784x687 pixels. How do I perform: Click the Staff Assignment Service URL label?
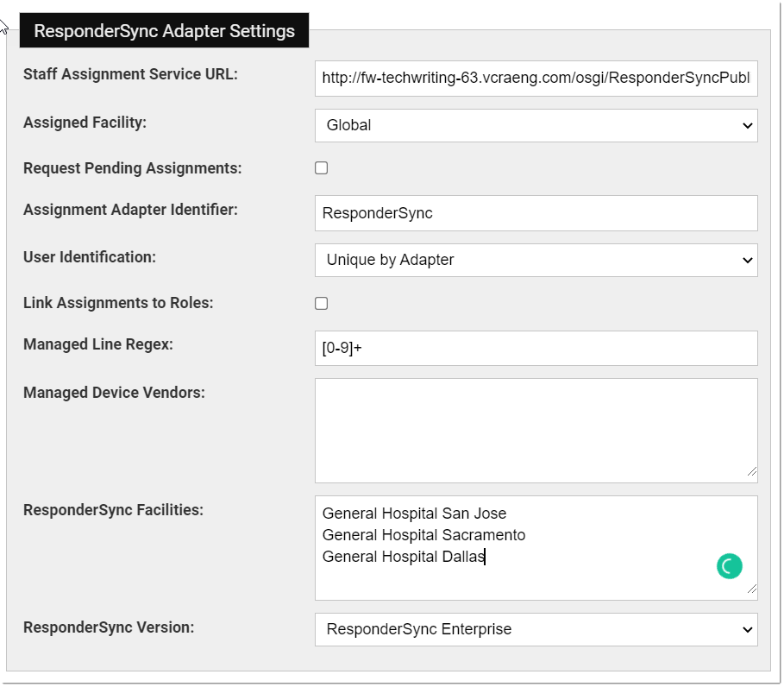tap(130, 74)
